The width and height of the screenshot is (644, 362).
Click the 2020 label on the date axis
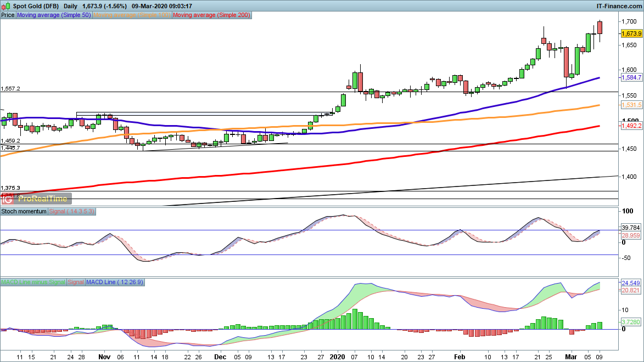point(338,357)
